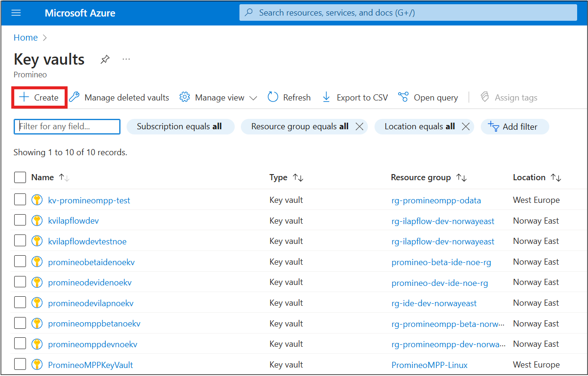Screen dimensions: 588x376
Task: Check the promineodevidenoekv row checkbox
Action: point(20,282)
